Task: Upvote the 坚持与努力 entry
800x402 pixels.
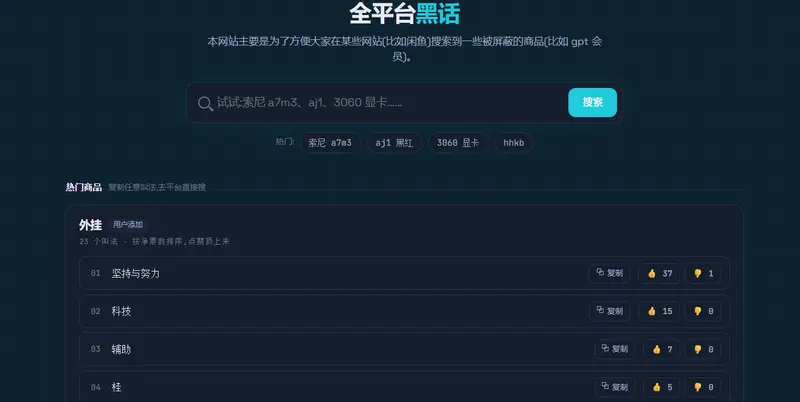Action: coord(659,273)
